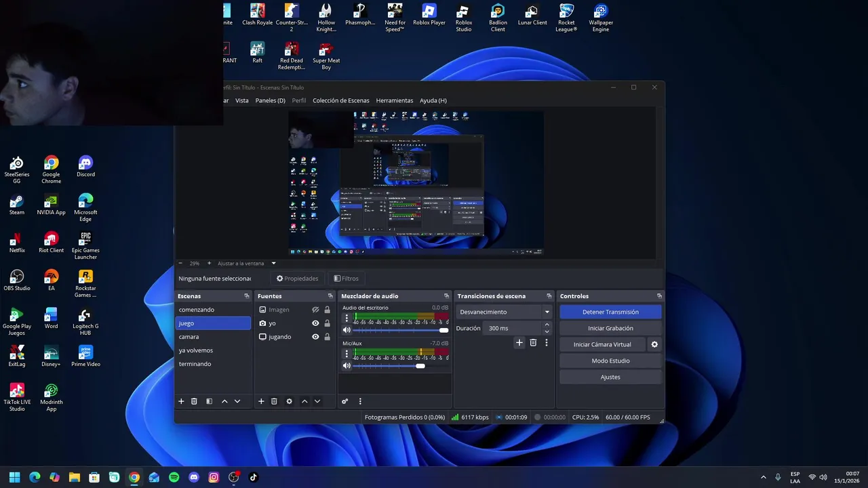Open the Colección de Escenas menu
868x488 pixels.
click(341, 100)
